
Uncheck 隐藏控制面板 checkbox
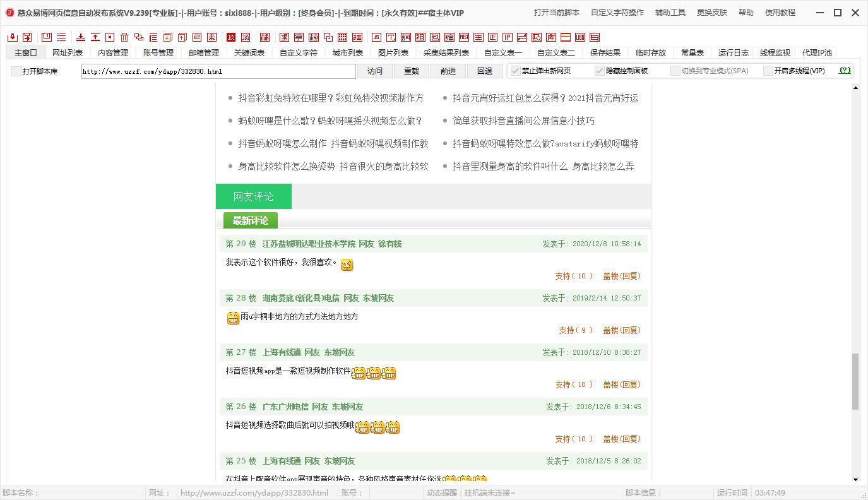tap(600, 71)
